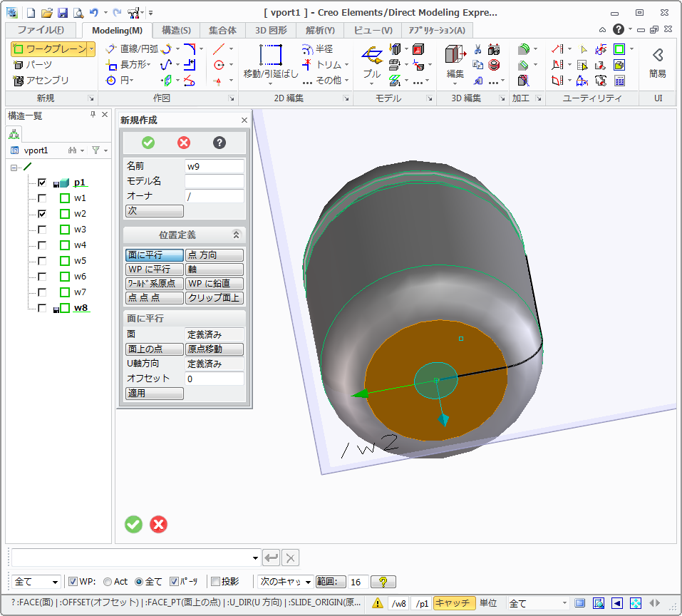Show the w3 workplane checkbox

(41, 229)
